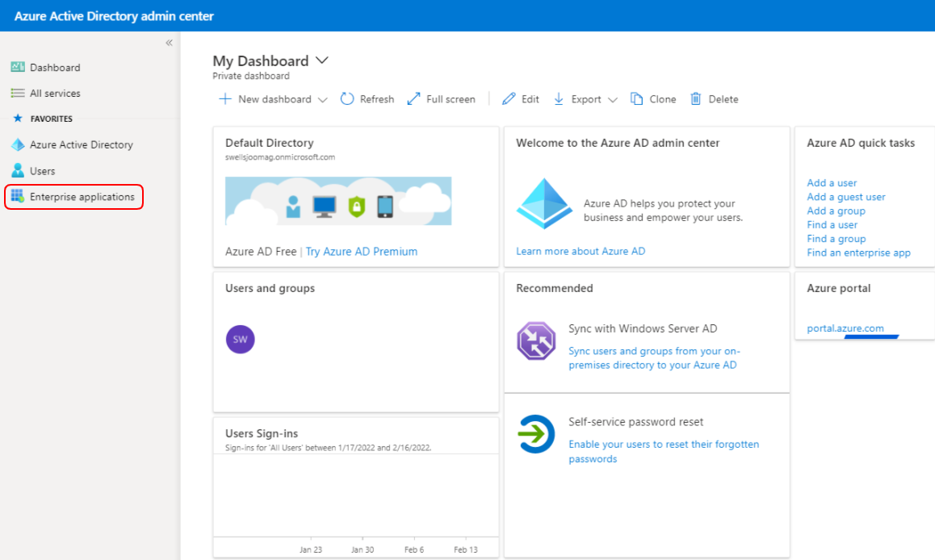Go to All services in the sidebar
This screenshot has width=935, height=560.
[x=55, y=94]
